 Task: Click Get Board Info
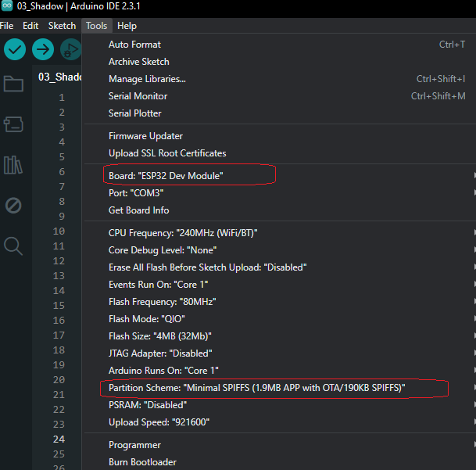click(280, 210)
